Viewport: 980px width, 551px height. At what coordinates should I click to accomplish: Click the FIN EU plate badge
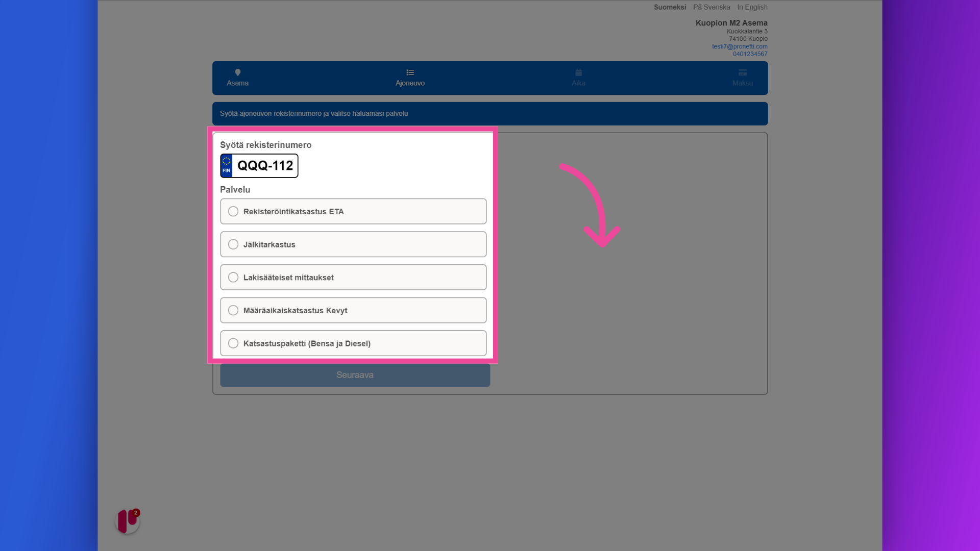226,166
